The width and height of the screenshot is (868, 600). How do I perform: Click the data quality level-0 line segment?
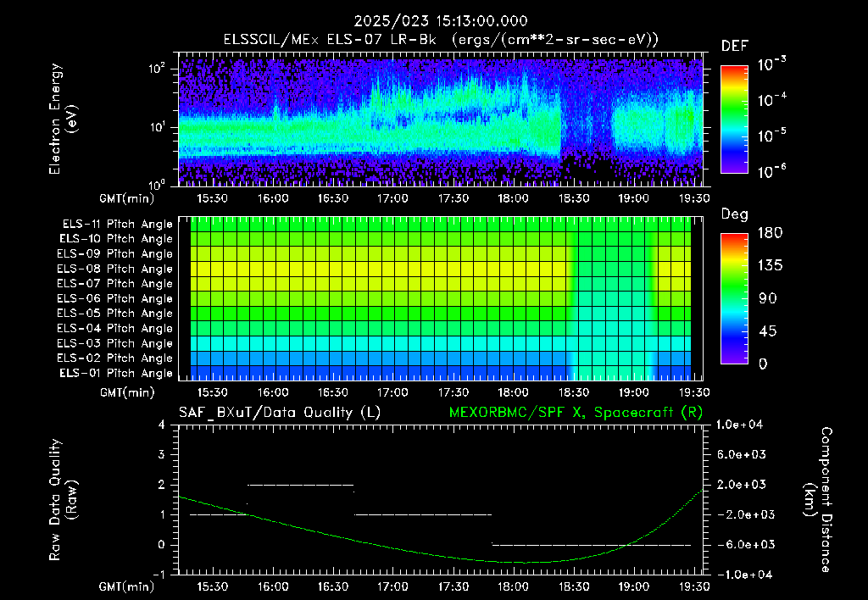tap(591, 545)
